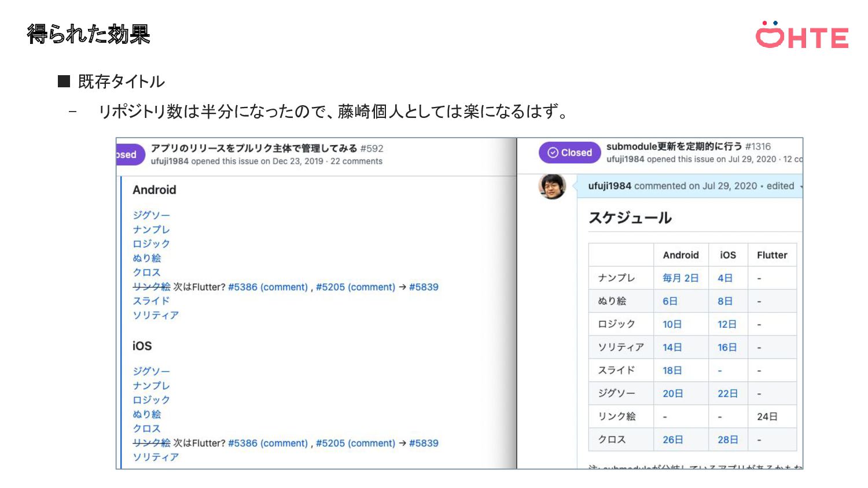Screen dimensions: 868x488
Task: Open the #5839 issue link under Android
Action: 424,287
